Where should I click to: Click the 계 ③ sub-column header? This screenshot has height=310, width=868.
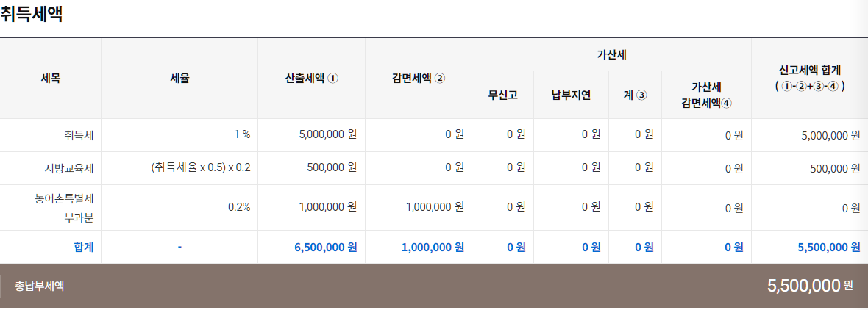click(635, 95)
